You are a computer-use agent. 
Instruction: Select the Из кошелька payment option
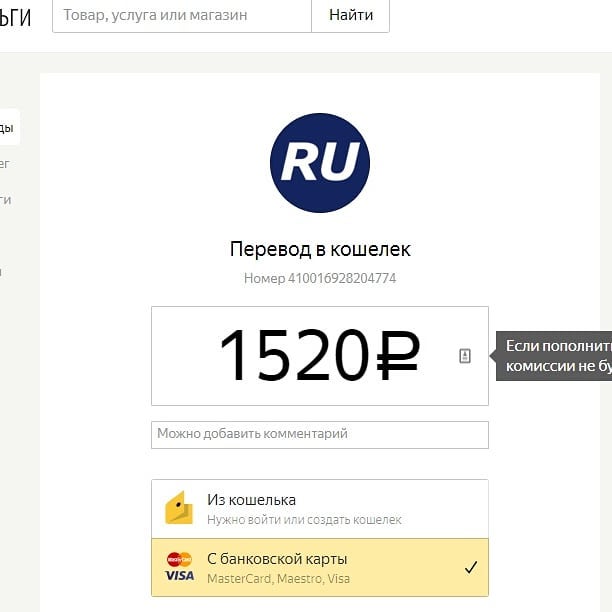coord(320,509)
